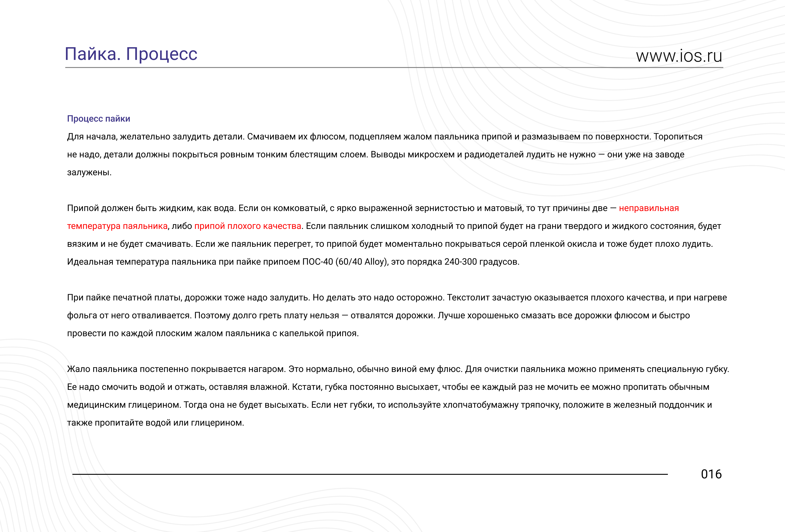Image resolution: width=785 pixels, height=532 pixels.
Task: Select the subheading "Процесс пайки"
Action: 99,118
